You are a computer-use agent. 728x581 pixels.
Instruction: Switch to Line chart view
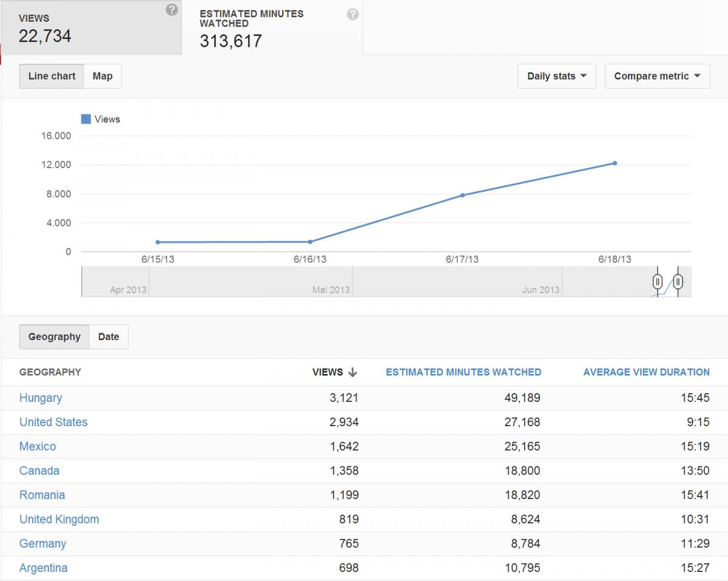pyautogui.click(x=52, y=76)
